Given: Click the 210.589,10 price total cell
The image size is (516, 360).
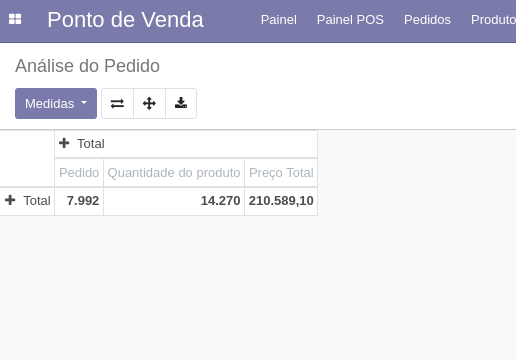Looking at the screenshot, I should click(x=281, y=201).
